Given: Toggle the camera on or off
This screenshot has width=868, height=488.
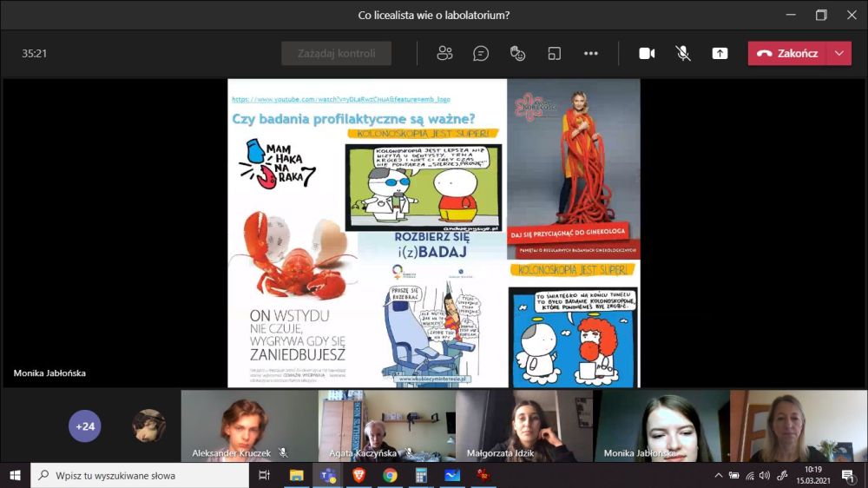Looking at the screenshot, I should pos(647,53).
